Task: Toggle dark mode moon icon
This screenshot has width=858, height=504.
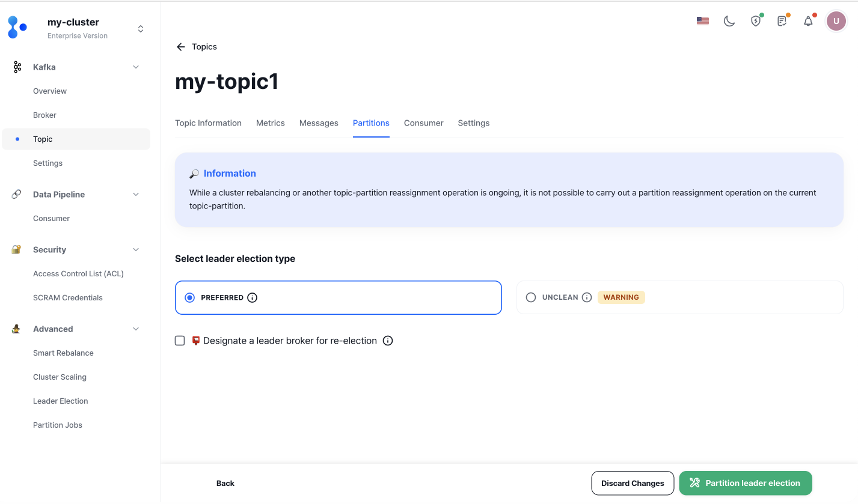Action: (729, 21)
